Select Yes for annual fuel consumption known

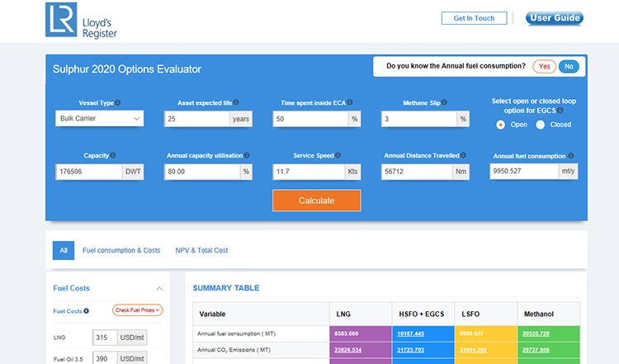544,66
